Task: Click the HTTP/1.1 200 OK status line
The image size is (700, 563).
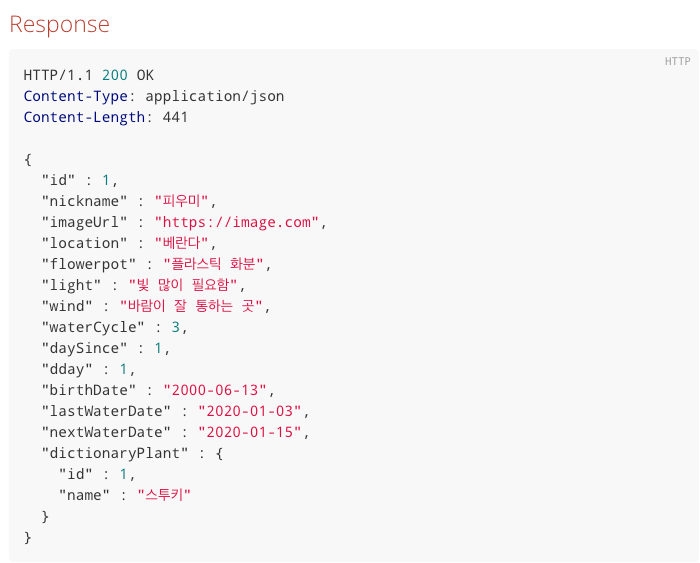Action: pos(88,75)
